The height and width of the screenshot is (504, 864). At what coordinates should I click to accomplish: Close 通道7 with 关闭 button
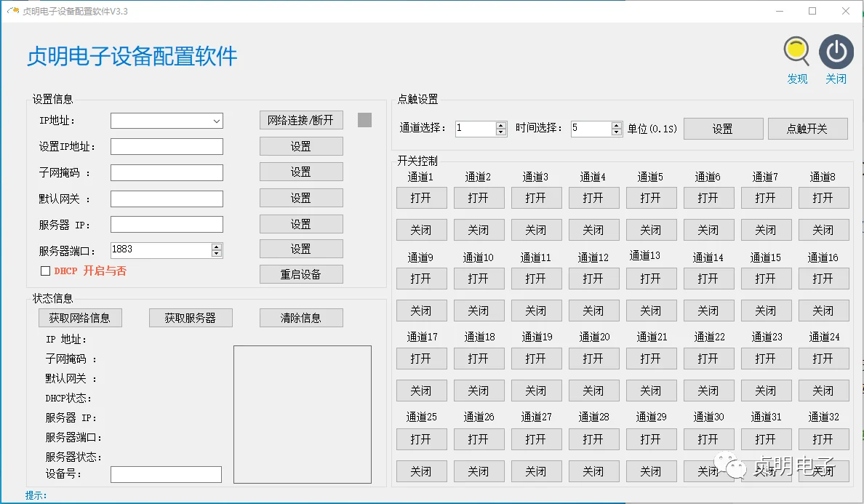click(x=766, y=230)
